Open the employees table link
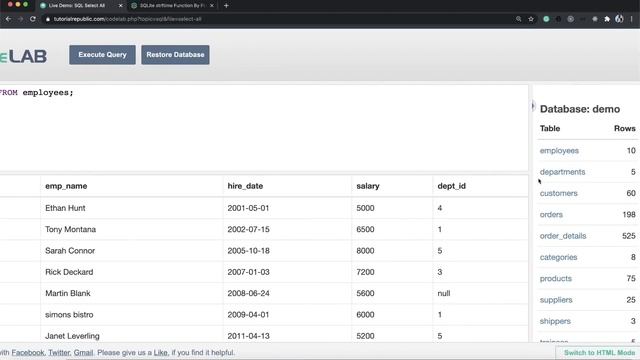This screenshot has width=640, height=360. click(559, 151)
